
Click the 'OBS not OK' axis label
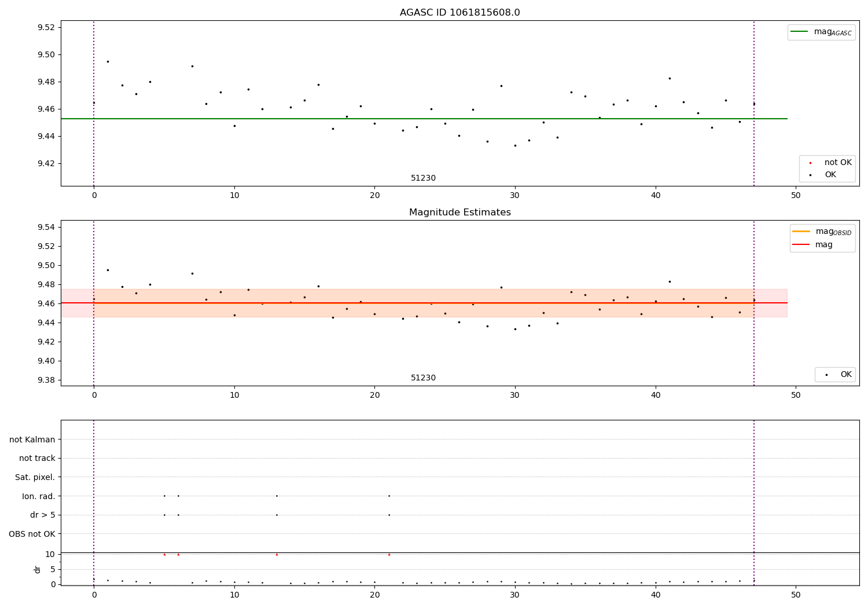click(32, 534)
